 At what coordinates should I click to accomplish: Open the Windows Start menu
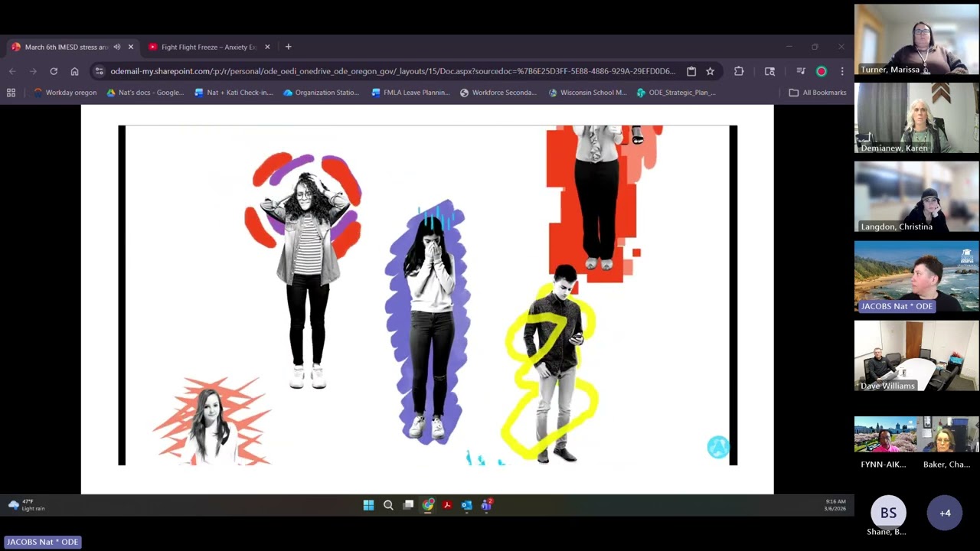click(368, 505)
